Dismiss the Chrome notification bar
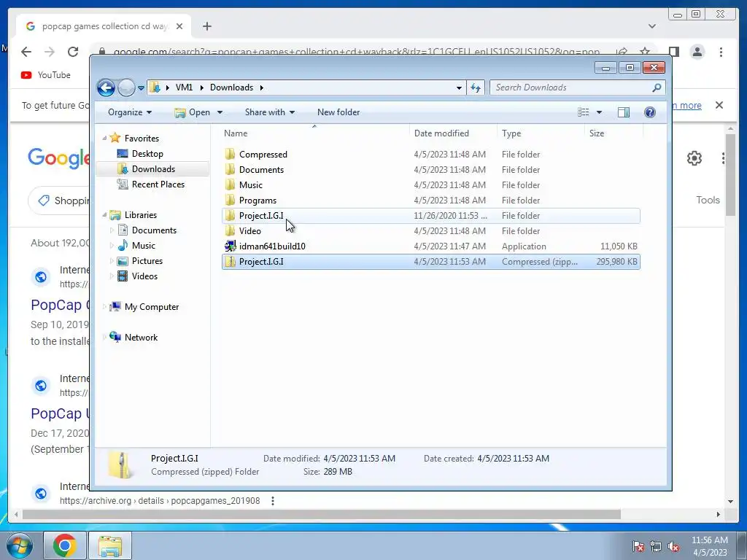Viewport: 747px width, 560px height. [x=719, y=105]
